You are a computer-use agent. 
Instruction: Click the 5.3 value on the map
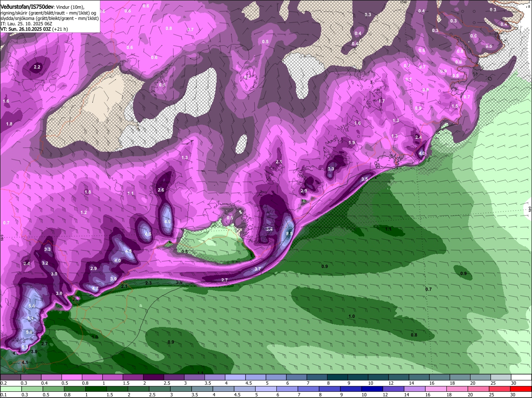(25, 347)
